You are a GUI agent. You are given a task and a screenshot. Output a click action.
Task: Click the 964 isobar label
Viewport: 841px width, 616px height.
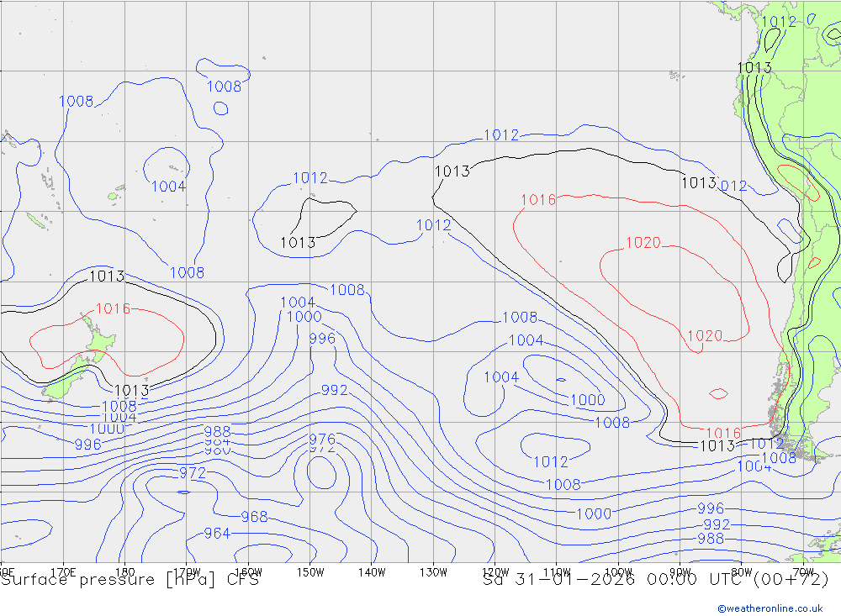pos(217,534)
